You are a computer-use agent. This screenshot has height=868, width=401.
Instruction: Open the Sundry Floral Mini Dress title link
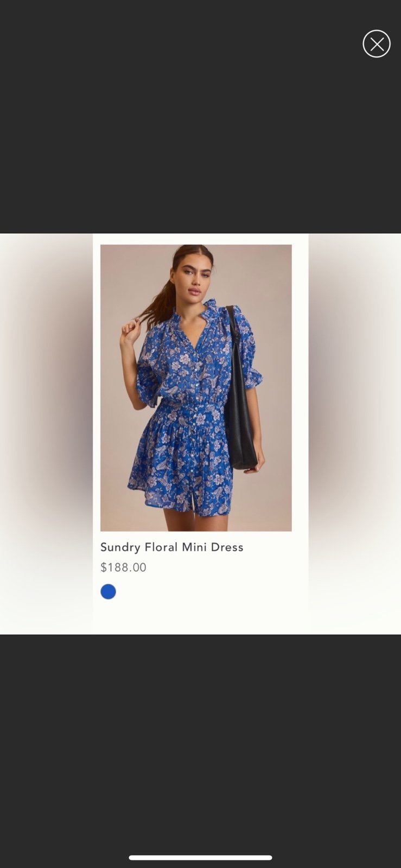pyautogui.click(x=171, y=547)
